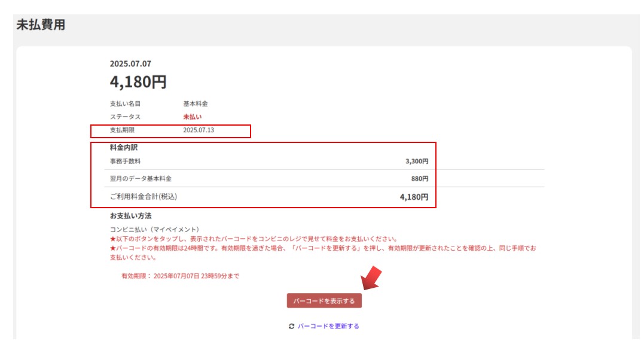Select the 3,300円 fee amount
This screenshot has height=353, width=644.
pyautogui.click(x=416, y=161)
